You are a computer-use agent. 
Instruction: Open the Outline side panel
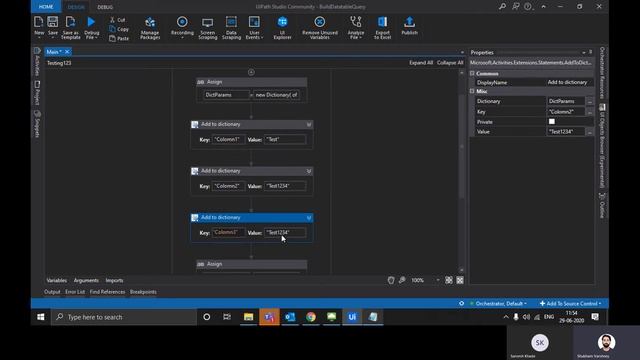pyautogui.click(x=602, y=205)
